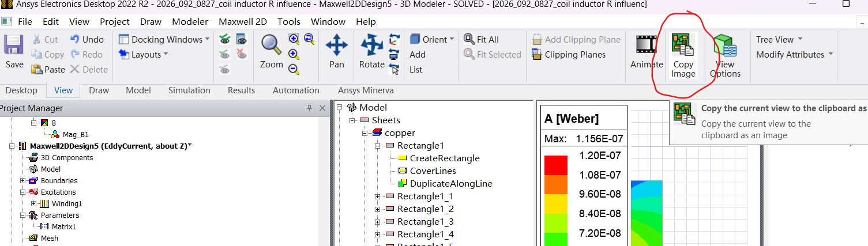
Task: Click the magnifier with blue return arrow
Action: click(x=309, y=39)
